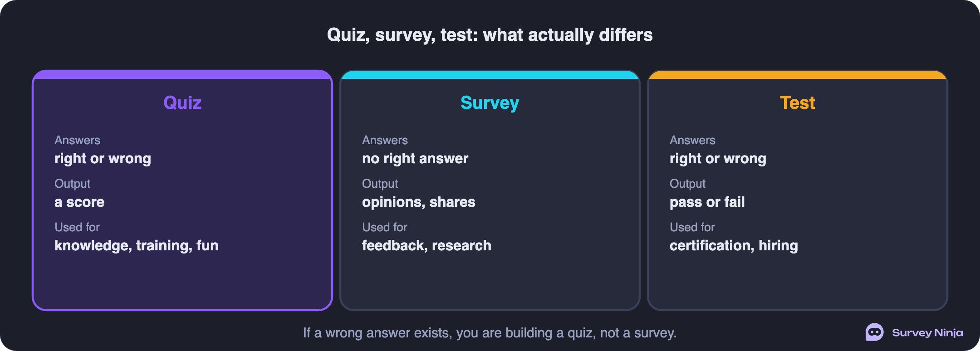Select the purple Quiz heading

point(182,103)
